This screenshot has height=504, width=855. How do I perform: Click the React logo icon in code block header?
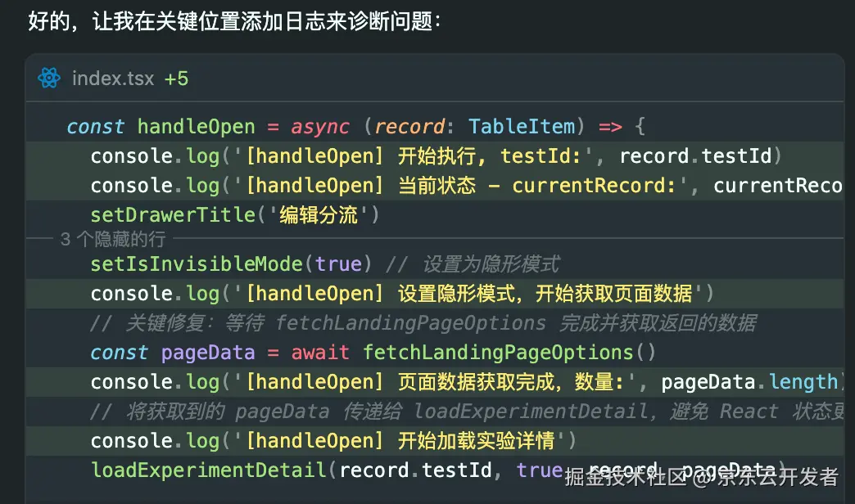click(48, 79)
